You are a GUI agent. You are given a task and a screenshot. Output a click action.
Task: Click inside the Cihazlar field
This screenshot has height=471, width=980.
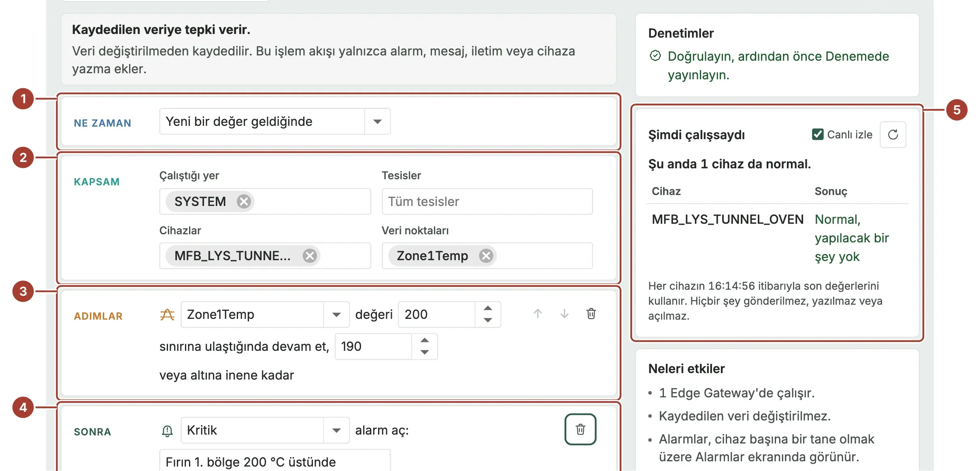pyautogui.click(x=265, y=256)
